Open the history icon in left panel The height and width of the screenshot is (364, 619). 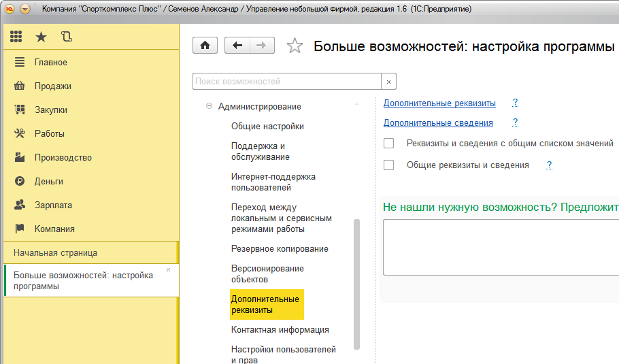[66, 37]
